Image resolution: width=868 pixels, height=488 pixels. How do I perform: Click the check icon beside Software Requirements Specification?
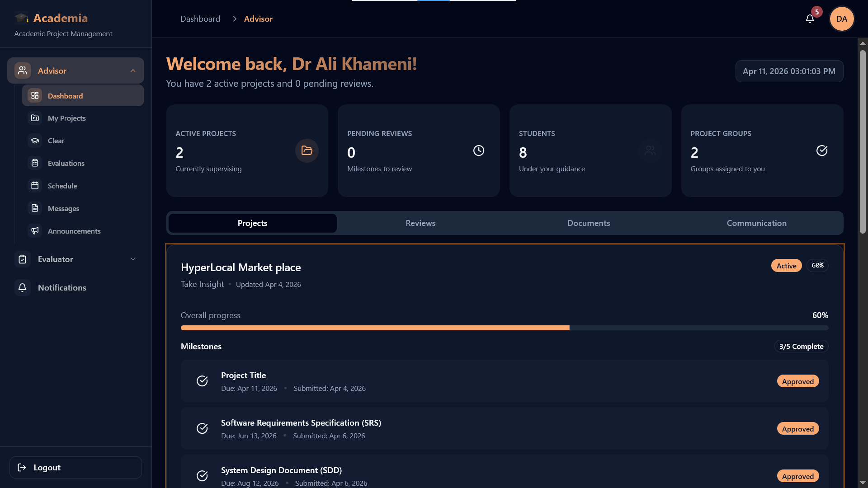click(202, 428)
